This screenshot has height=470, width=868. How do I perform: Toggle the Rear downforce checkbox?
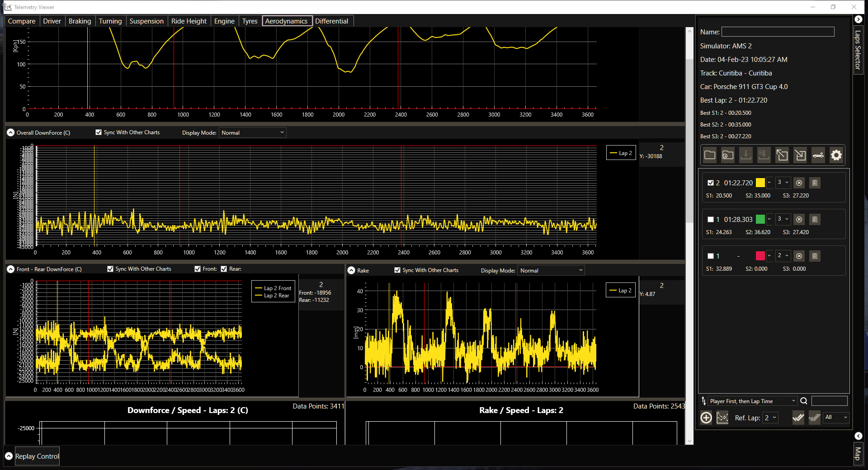[x=224, y=269]
